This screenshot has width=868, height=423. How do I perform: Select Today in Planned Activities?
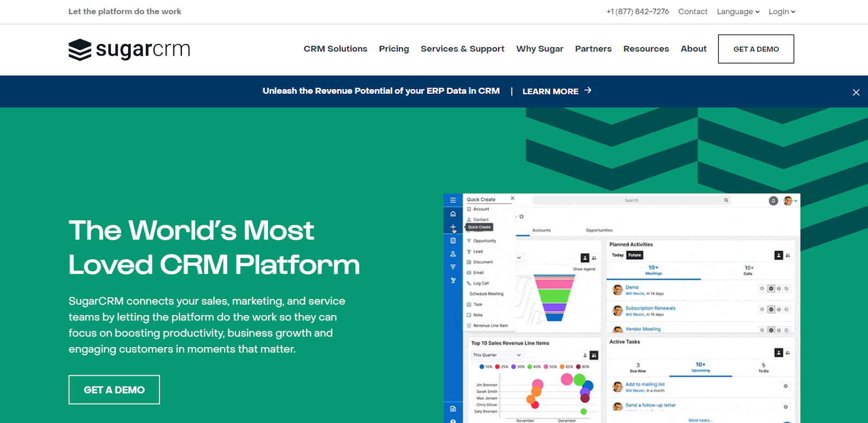point(618,255)
